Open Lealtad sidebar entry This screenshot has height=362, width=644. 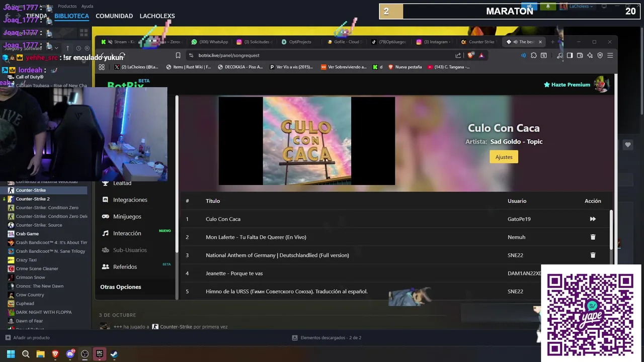point(122,183)
